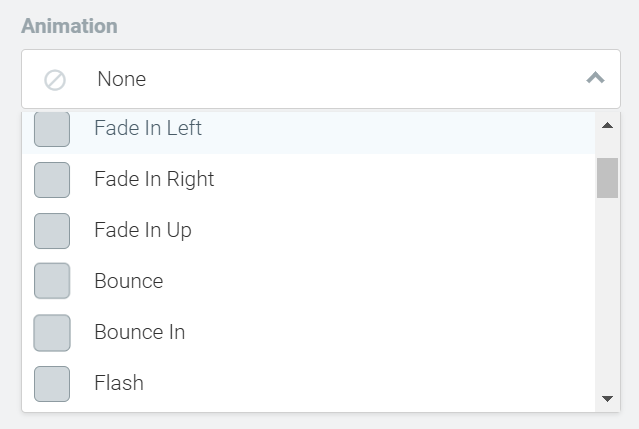Click the Fade In Up preview icon
Screen dimensions: 639x429
tap(52, 231)
